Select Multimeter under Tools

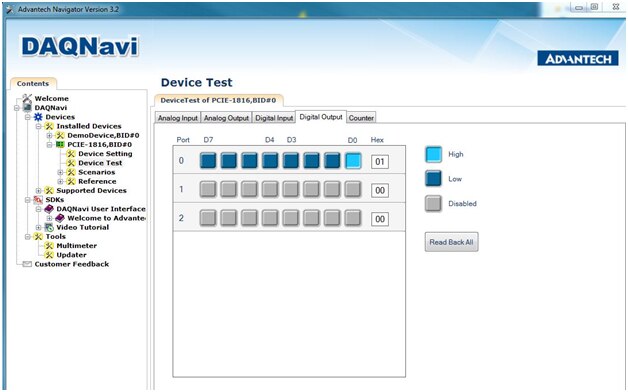76,246
